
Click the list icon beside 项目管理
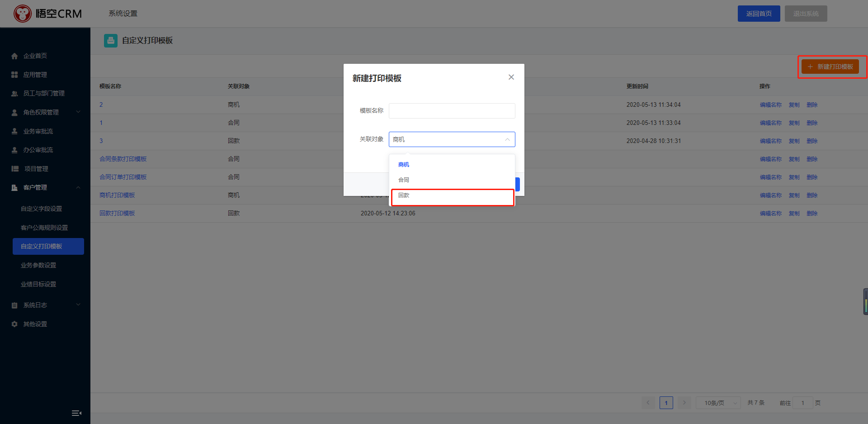(x=14, y=169)
